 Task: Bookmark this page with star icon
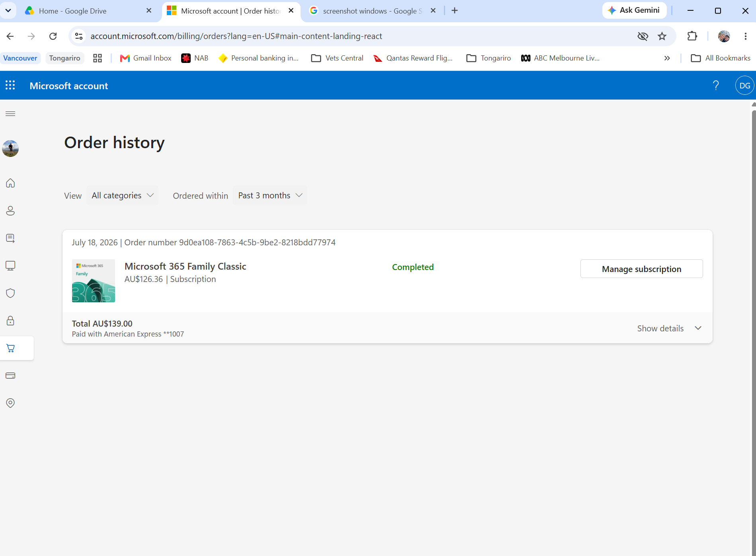click(662, 36)
